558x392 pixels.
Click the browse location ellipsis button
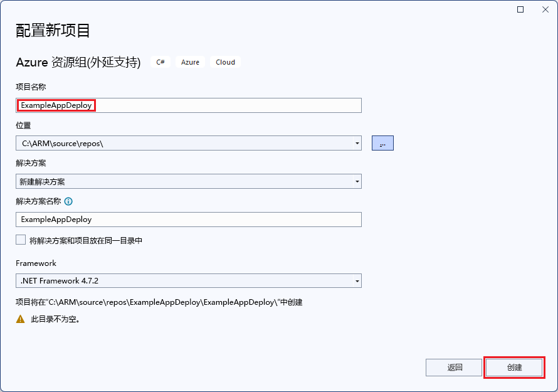click(382, 143)
